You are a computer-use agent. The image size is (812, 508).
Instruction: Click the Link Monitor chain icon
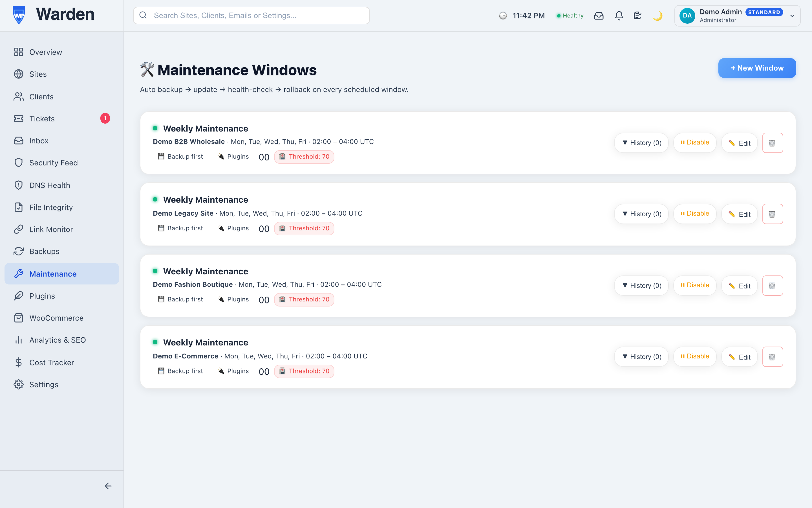click(x=19, y=229)
